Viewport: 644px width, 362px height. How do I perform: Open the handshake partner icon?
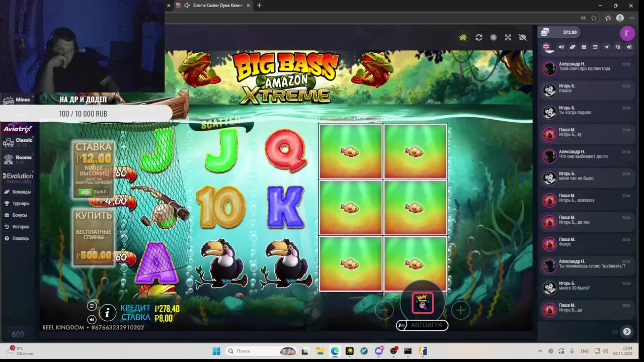tap(573, 47)
